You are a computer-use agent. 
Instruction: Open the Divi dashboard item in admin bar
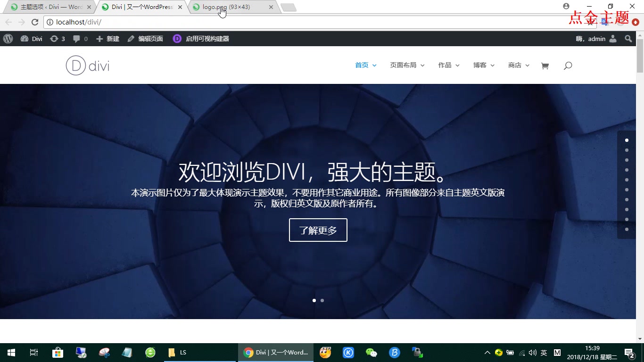pyautogui.click(x=31, y=39)
